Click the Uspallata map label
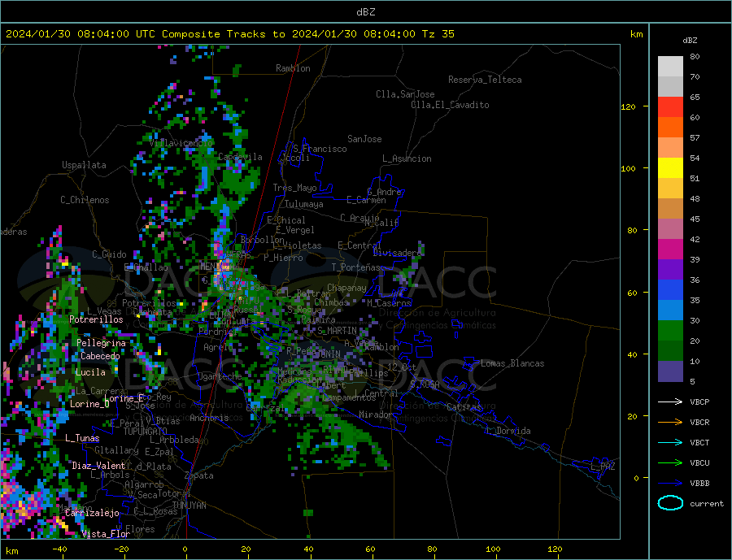 [x=84, y=165]
